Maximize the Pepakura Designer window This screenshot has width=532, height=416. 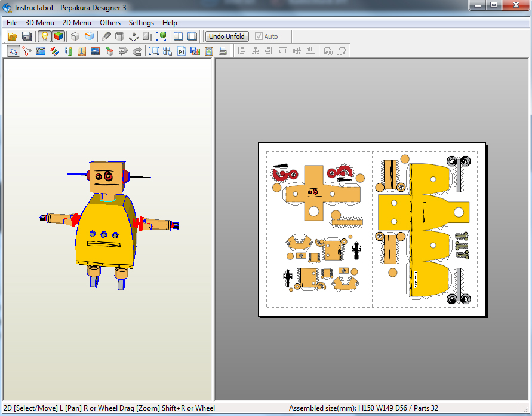[x=494, y=5]
